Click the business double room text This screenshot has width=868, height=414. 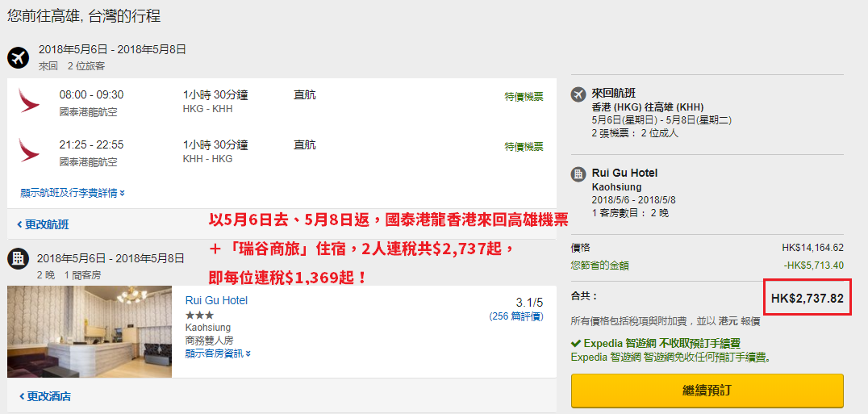tap(207, 341)
